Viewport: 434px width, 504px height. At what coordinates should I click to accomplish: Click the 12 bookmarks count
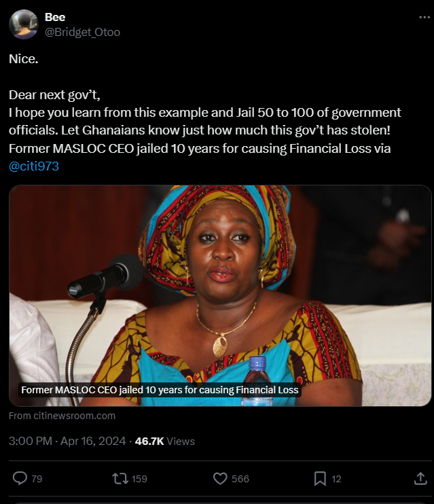336,479
